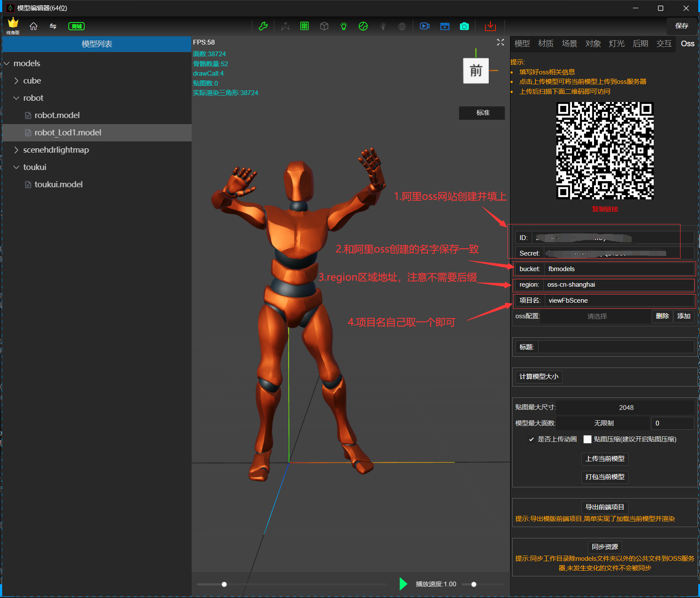Click the animation timeline slider

click(x=292, y=585)
